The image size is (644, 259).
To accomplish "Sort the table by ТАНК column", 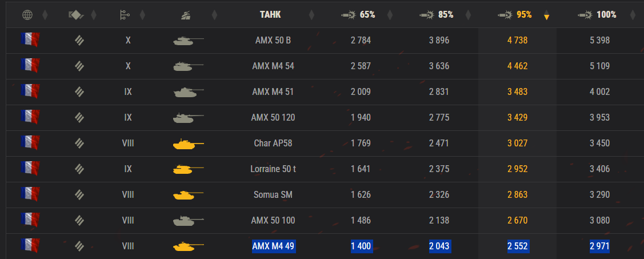I will (x=270, y=15).
